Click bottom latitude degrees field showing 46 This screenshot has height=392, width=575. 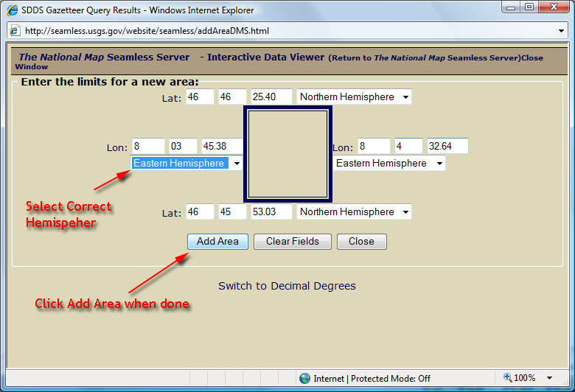(200, 211)
